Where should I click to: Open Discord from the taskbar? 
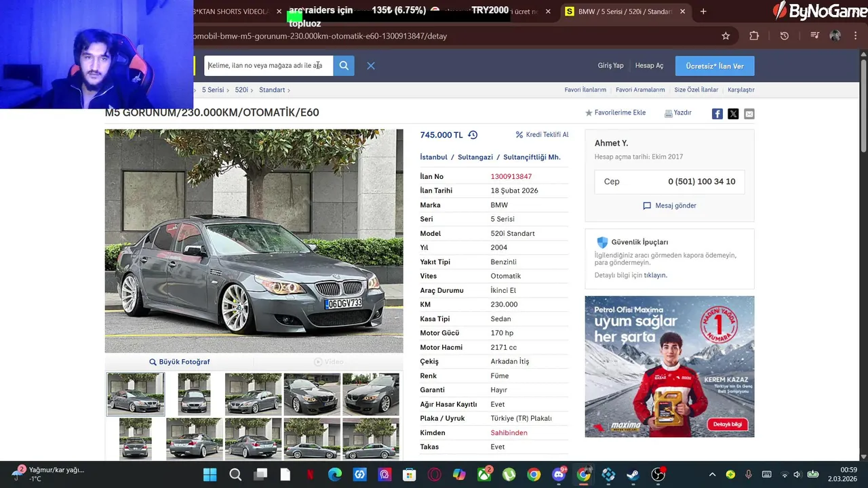pos(559,474)
